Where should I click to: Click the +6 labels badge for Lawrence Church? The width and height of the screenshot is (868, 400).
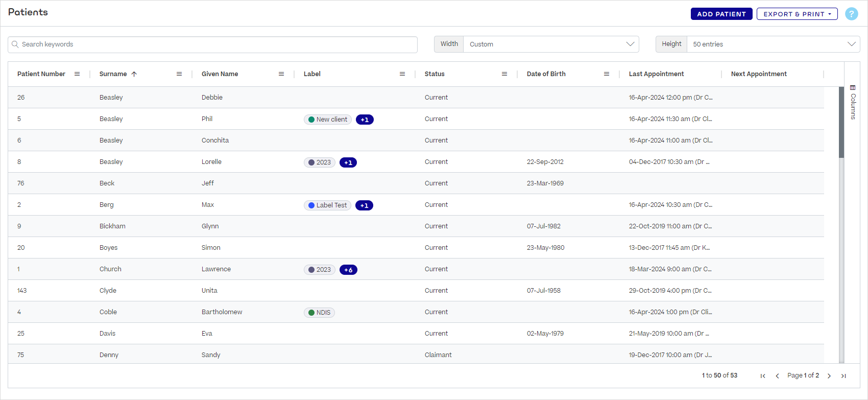point(348,270)
